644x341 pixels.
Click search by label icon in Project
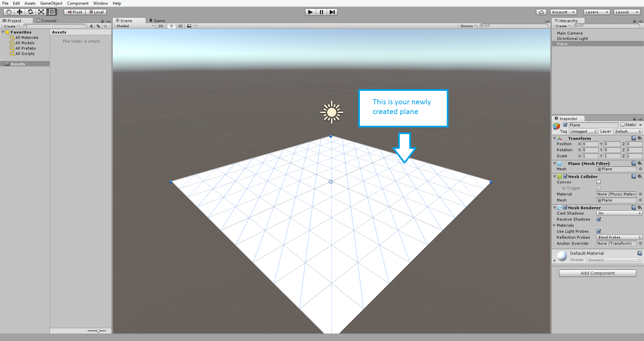click(x=98, y=26)
